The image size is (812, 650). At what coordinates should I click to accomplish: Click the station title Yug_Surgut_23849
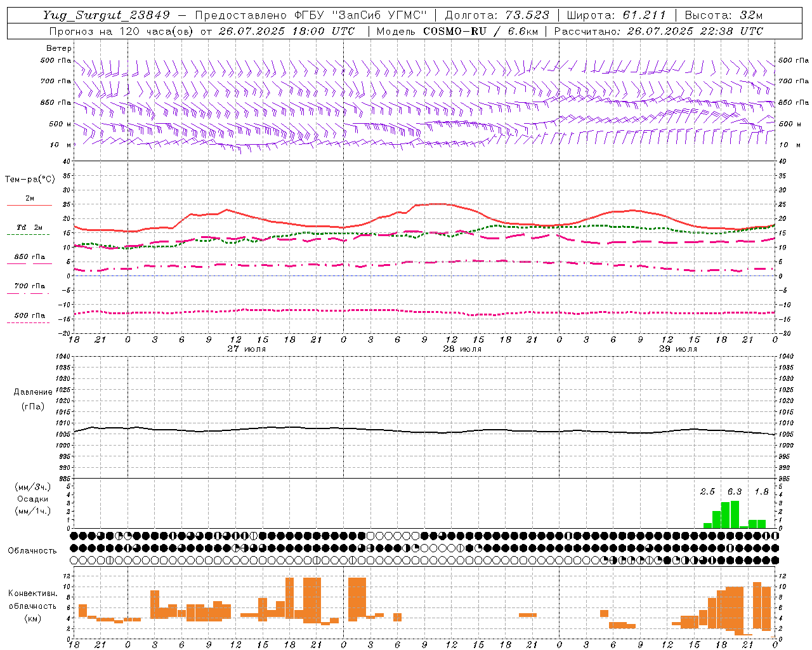pyautogui.click(x=106, y=15)
